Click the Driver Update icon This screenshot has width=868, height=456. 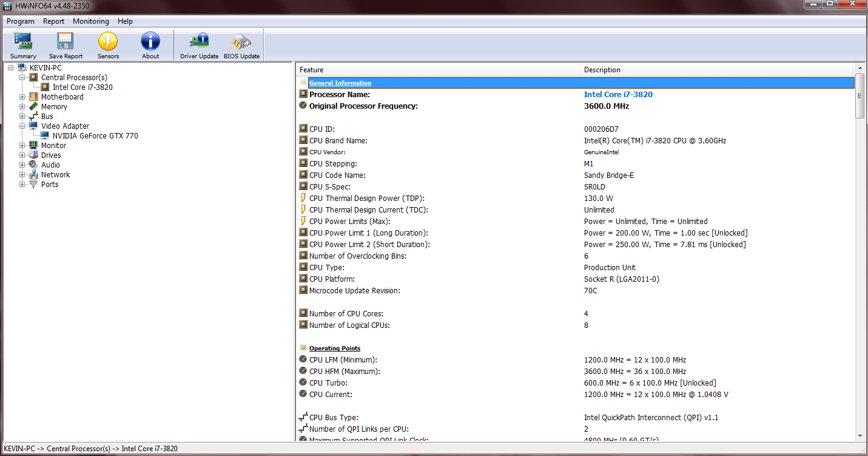tap(199, 41)
